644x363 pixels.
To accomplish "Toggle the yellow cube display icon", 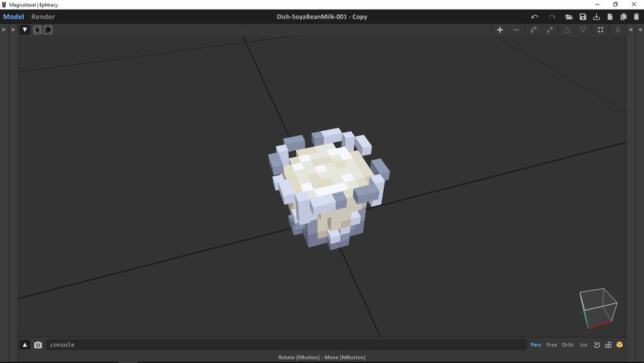I will (x=620, y=345).
